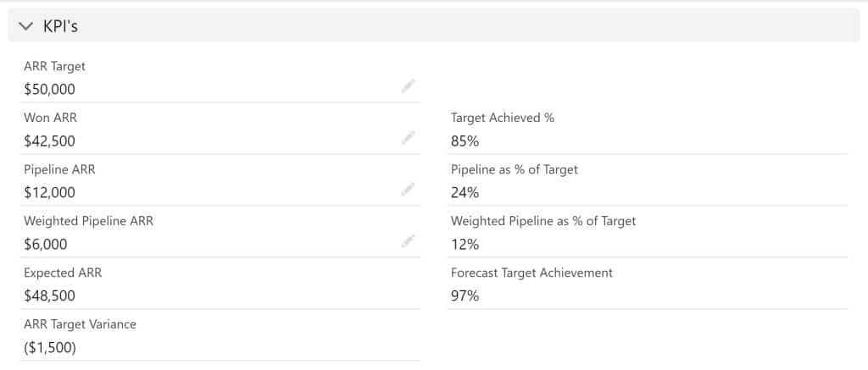Collapse the KPI's section chevron
The height and width of the screenshot is (370, 868).
pyautogui.click(x=25, y=26)
